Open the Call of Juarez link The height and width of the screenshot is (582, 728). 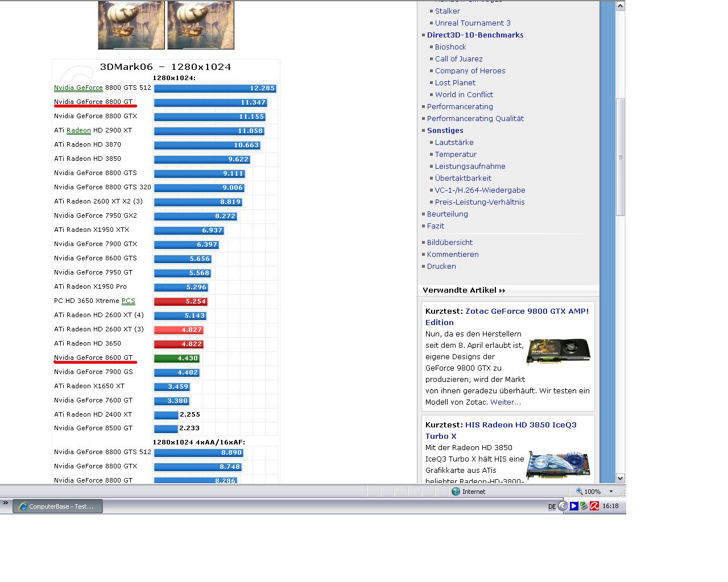(459, 59)
